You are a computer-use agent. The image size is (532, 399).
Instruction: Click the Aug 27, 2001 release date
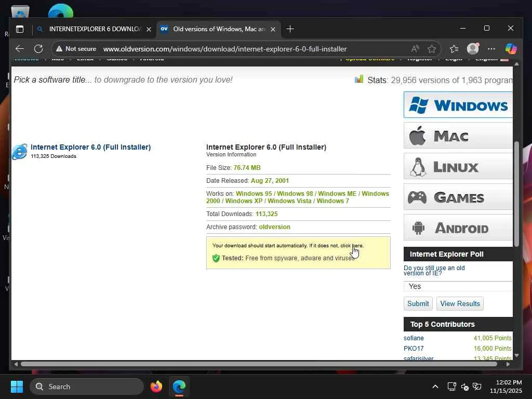(270, 181)
